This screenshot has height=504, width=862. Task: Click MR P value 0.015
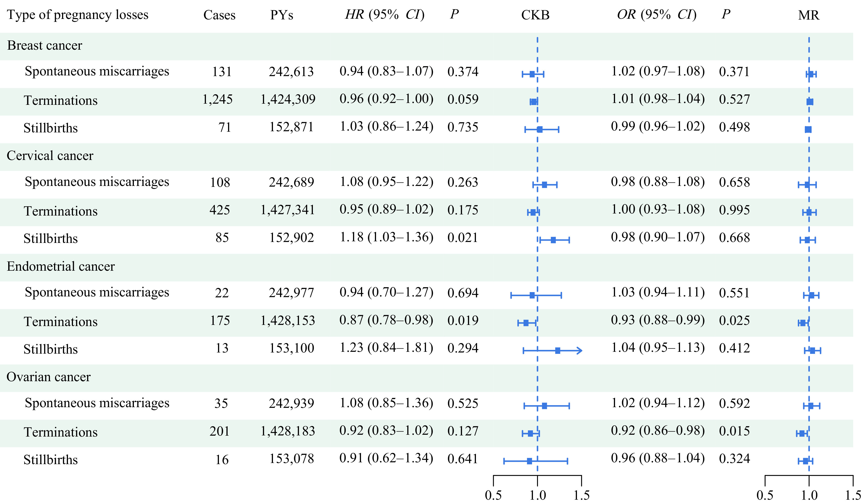click(x=734, y=431)
